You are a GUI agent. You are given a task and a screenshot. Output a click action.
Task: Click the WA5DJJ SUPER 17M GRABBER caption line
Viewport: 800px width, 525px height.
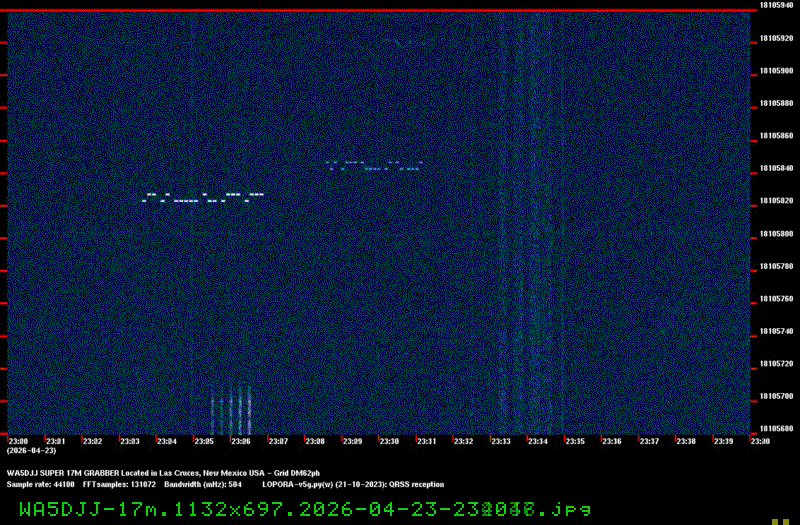point(163,473)
